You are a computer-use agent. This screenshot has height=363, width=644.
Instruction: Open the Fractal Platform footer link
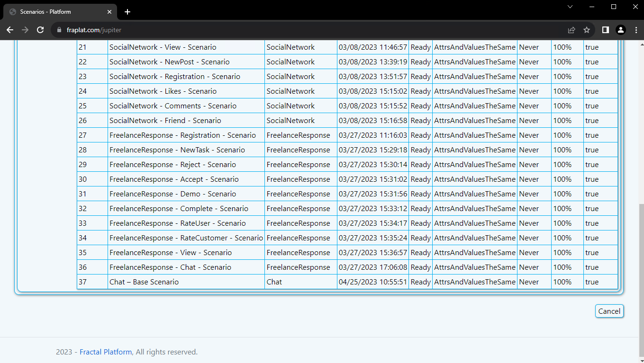point(105,352)
